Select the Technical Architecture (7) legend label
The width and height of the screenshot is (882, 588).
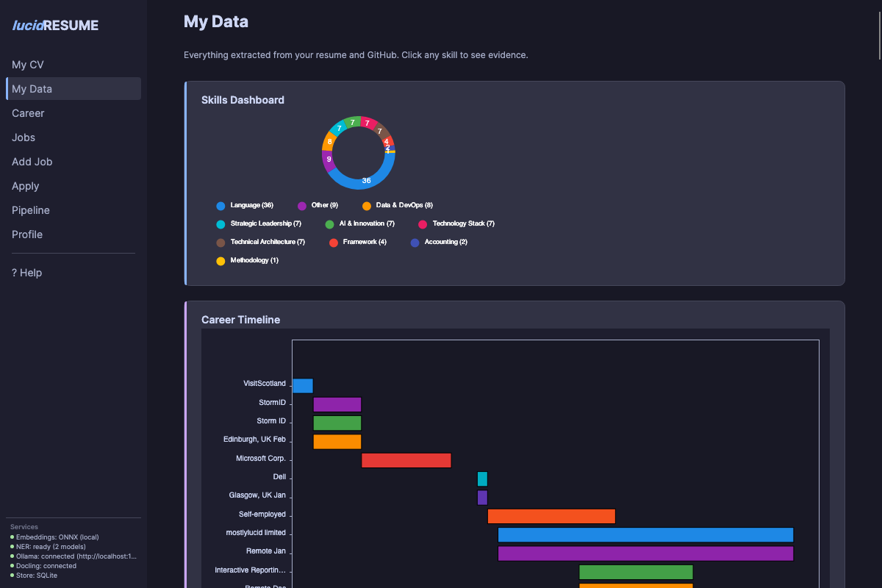[268, 242]
